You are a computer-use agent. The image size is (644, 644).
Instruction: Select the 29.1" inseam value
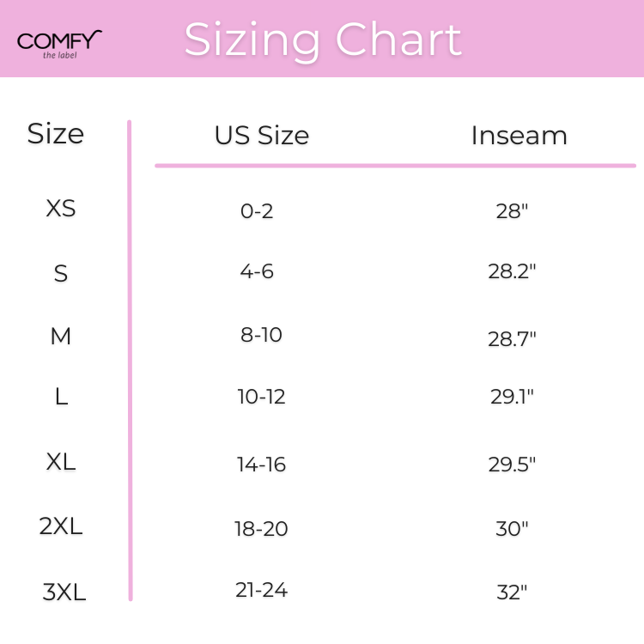pos(512,397)
